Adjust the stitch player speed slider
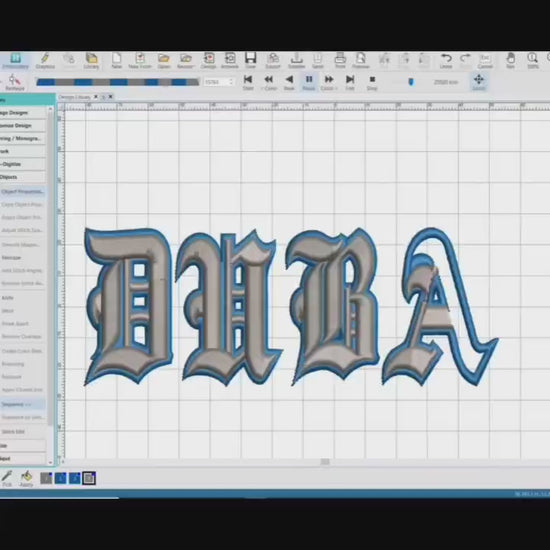The image size is (550, 550). pyautogui.click(x=411, y=82)
